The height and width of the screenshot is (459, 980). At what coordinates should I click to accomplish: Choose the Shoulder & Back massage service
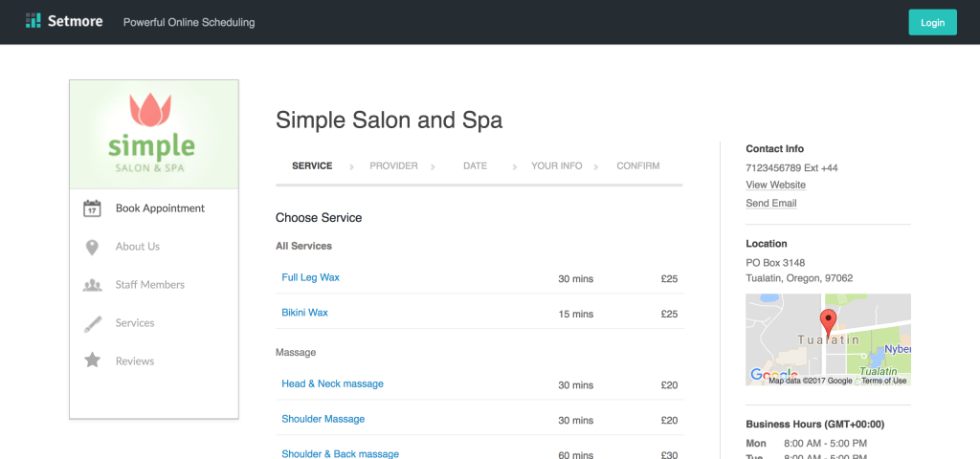(340, 454)
